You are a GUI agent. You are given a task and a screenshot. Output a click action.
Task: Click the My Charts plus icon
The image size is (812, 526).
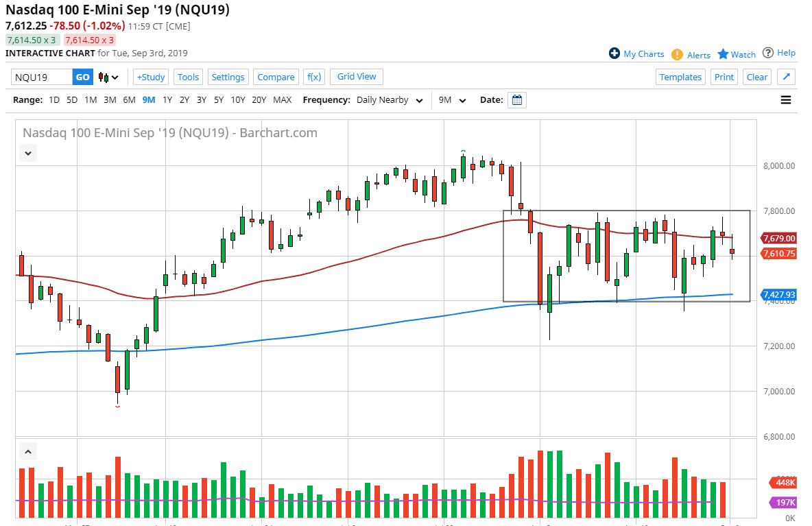(x=613, y=53)
